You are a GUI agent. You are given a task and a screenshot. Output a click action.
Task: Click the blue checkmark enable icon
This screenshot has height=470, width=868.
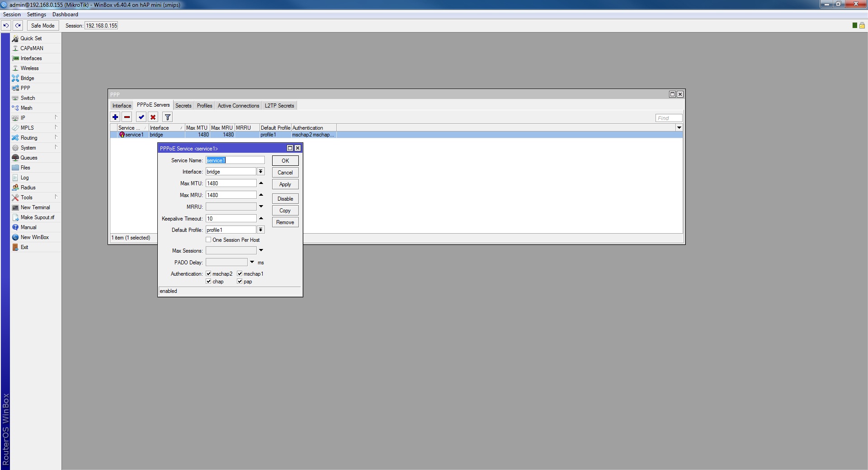[x=142, y=117]
